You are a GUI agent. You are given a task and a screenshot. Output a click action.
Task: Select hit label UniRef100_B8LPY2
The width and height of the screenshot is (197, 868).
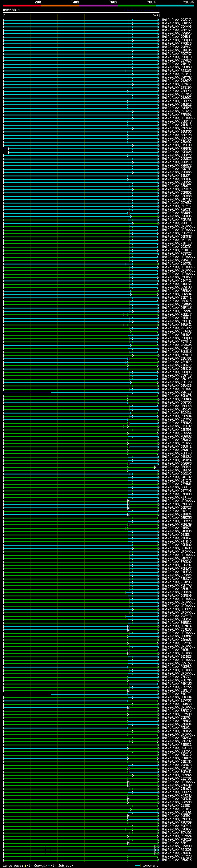[x=177, y=155]
